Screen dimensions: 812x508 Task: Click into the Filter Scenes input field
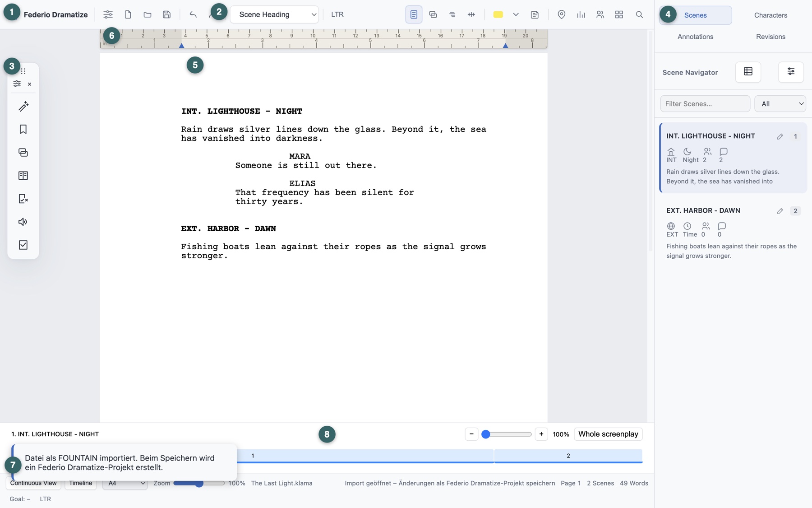pos(705,104)
